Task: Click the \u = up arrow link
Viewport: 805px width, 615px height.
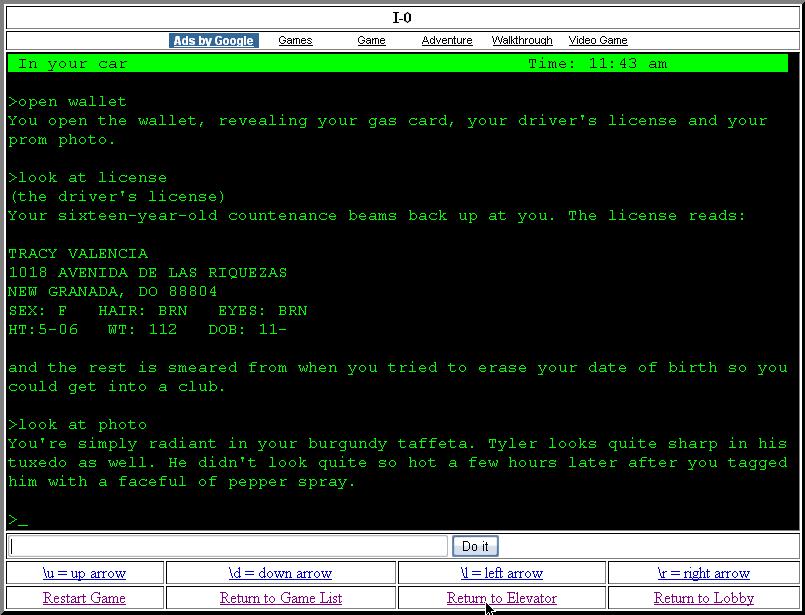Action: tap(84, 573)
